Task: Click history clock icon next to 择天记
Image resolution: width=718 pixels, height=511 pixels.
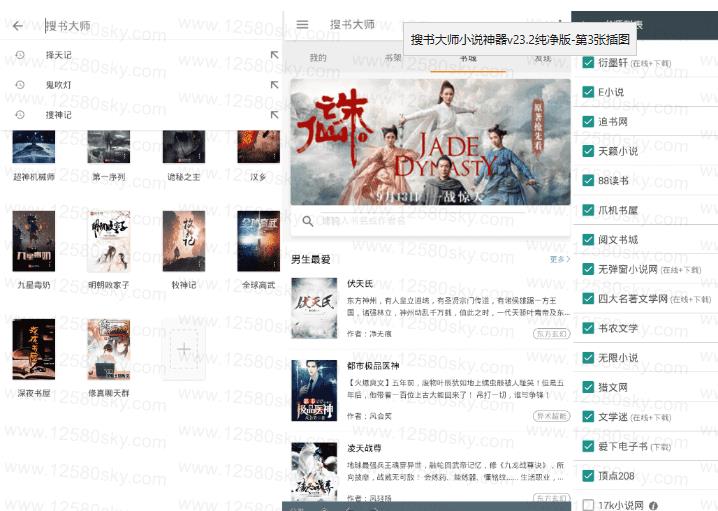Action: tap(20, 55)
